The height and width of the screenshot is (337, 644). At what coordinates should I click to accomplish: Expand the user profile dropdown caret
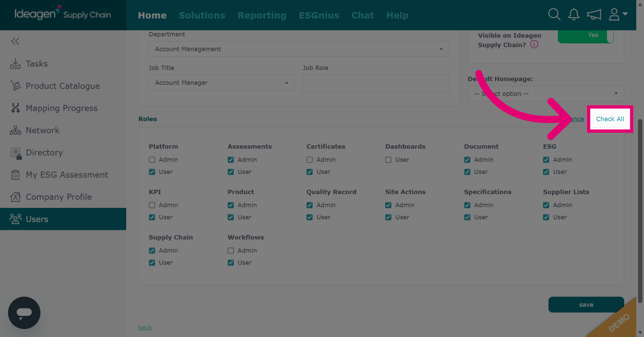(625, 14)
